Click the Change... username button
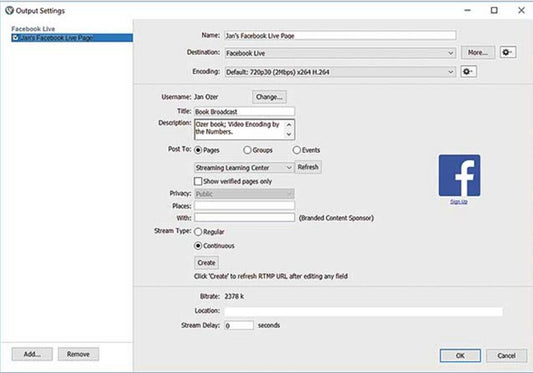The height and width of the screenshot is (373, 533). (x=269, y=97)
